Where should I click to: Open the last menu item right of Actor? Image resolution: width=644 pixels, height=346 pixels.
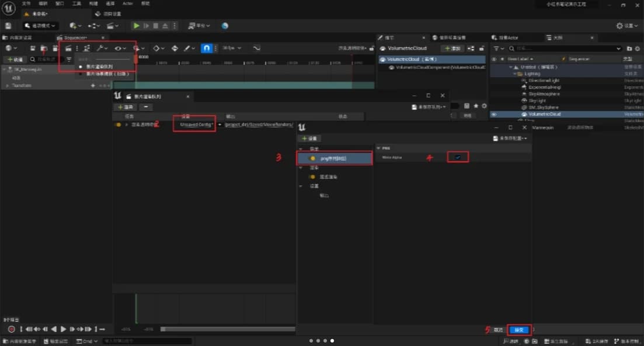point(145,4)
